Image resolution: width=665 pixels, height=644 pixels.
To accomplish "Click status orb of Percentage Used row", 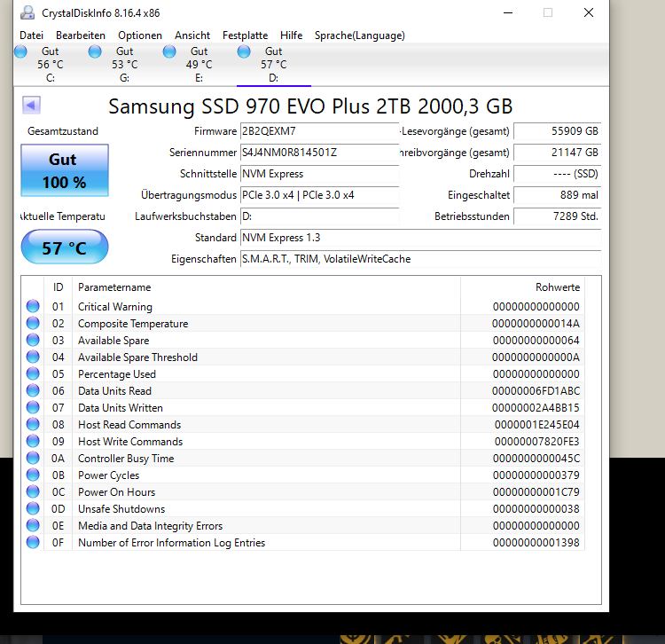I will (x=33, y=373).
